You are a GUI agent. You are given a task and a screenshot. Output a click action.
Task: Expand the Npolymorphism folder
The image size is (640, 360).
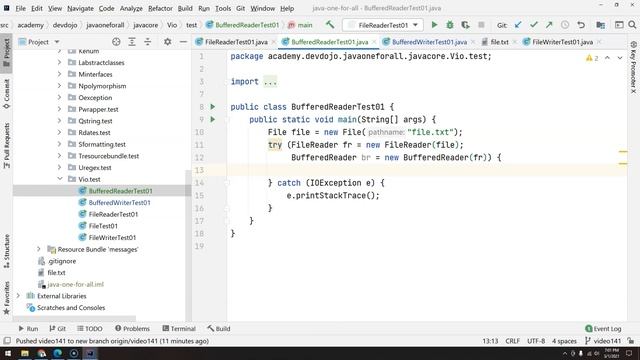point(60,86)
